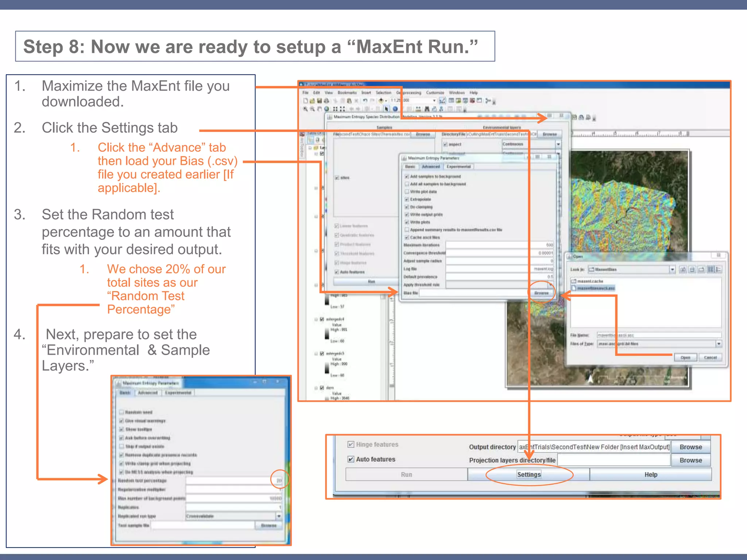The height and width of the screenshot is (560, 747).
Task: Click the Add Data plus icon
Action: [x=381, y=101]
